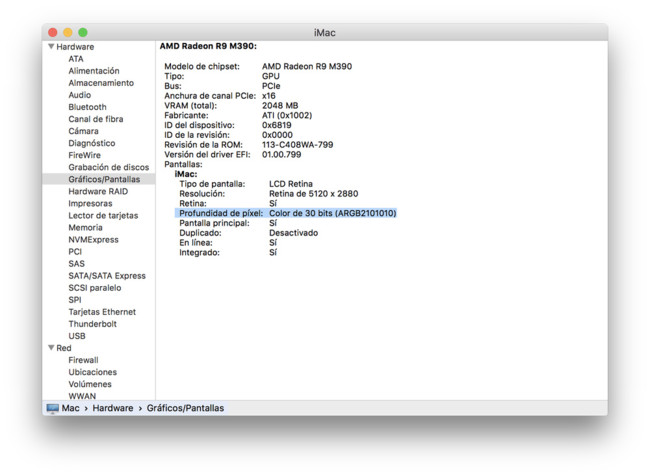The width and height of the screenshot is (650, 476).
Task: Open SAS in the sidebar
Action: (x=76, y=264)
